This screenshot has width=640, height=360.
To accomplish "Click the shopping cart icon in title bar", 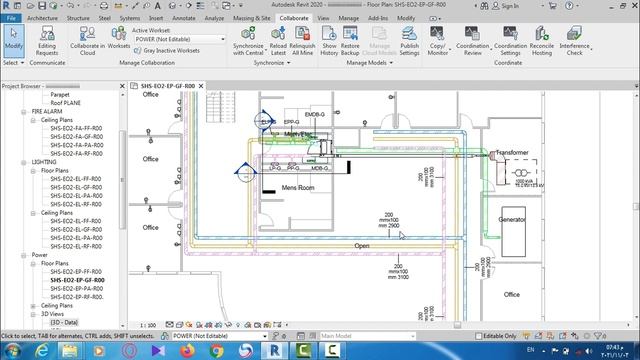I will [x=553, y=6].
